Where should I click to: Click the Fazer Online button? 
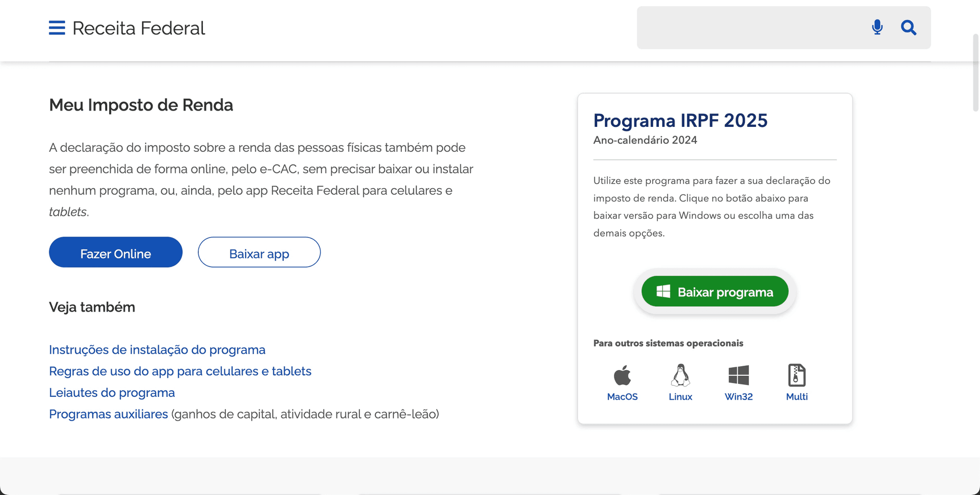pyautogui.click(x=115, y=252)
